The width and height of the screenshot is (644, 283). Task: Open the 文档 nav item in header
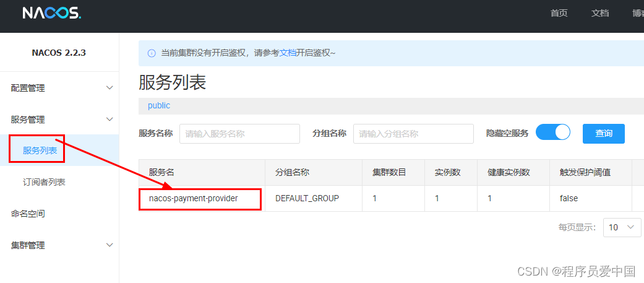600,13
